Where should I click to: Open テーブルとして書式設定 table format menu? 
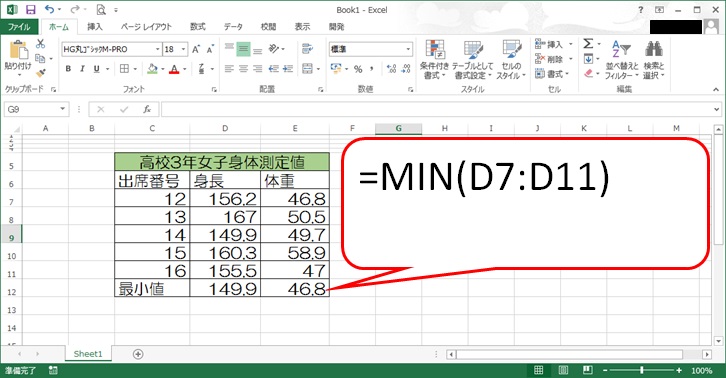tap(473, 59)
